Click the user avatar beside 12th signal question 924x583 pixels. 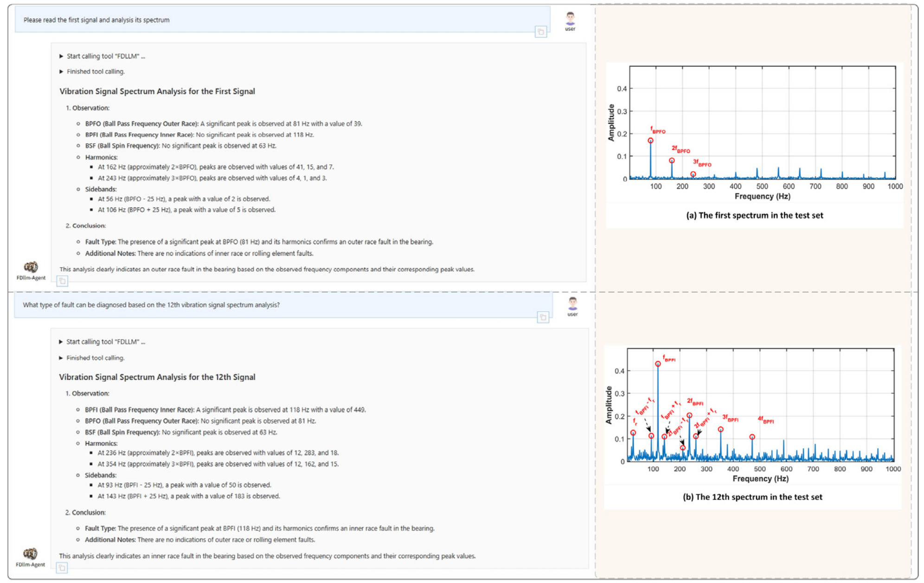(x=573, y=304)
